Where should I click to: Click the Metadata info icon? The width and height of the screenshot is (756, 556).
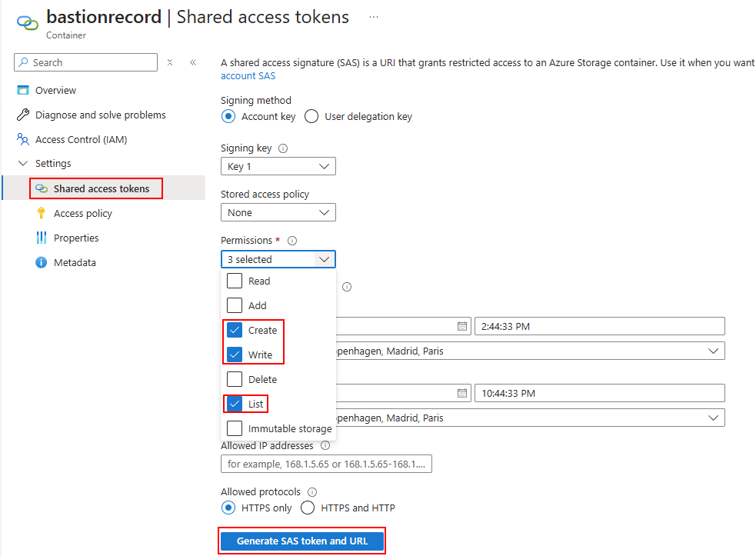point(41,262)
